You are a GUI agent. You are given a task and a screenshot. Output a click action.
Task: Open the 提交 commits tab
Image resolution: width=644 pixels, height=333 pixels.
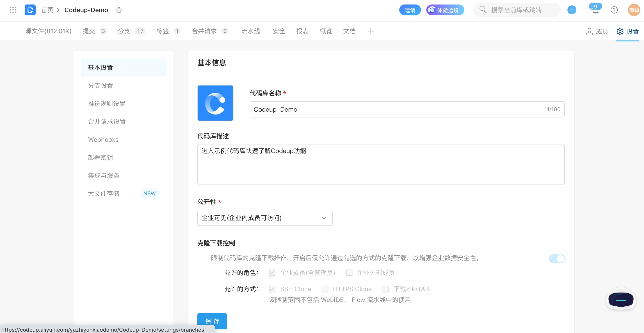coord(94,31)
